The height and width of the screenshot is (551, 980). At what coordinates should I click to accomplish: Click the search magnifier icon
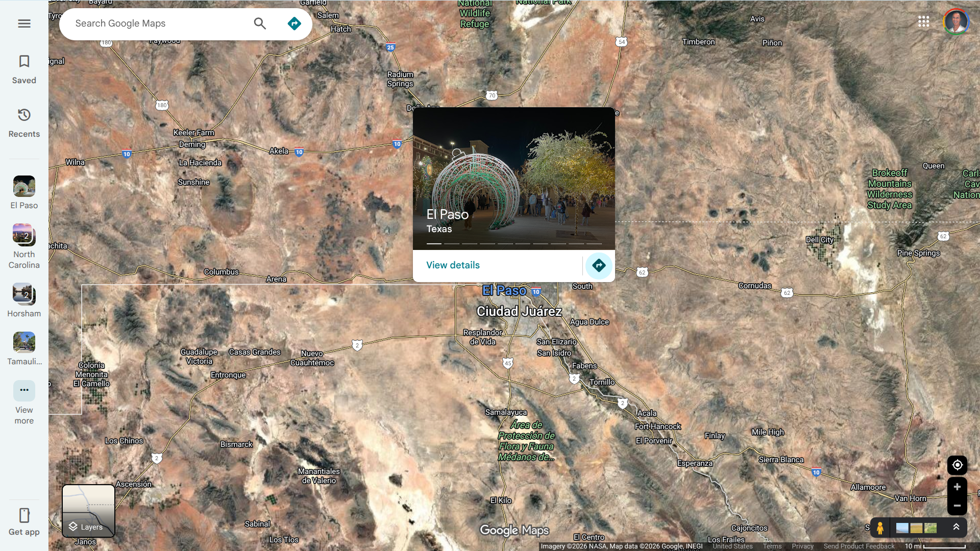[x=260, y=23]
